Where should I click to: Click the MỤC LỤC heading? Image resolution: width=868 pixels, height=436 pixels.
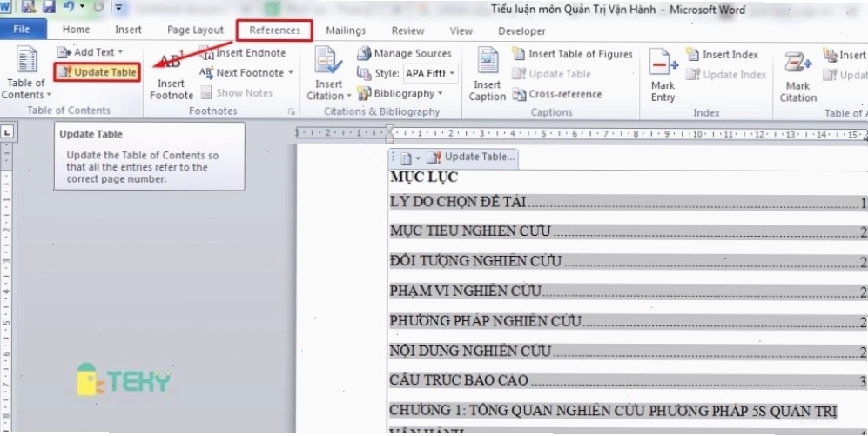(424, 177)
